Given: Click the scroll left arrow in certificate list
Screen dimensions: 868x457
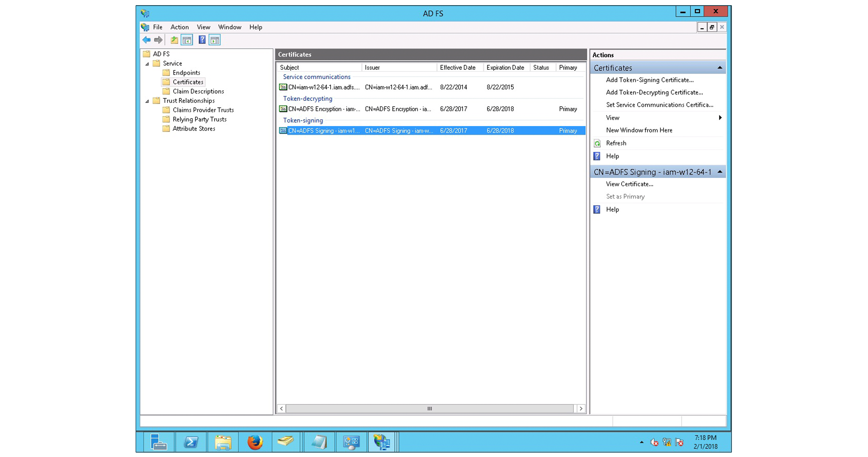Looking at the screenshot, I should click(281, 408).
